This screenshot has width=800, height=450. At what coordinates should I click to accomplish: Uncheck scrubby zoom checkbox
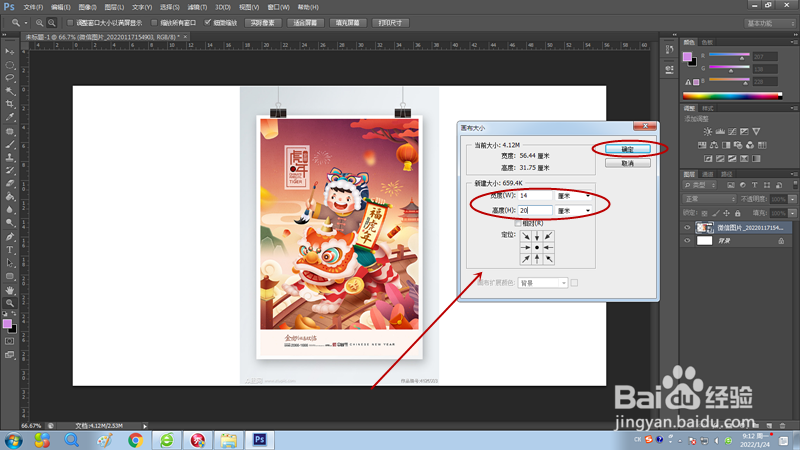[208, 23]
